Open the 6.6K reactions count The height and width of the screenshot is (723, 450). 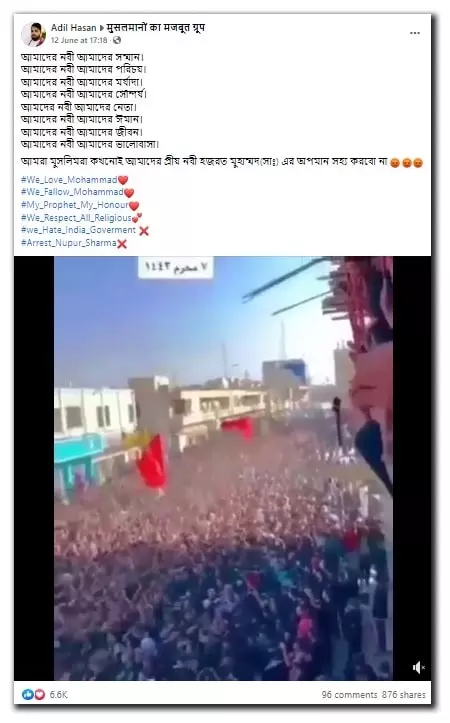click(x=59, y=695)
